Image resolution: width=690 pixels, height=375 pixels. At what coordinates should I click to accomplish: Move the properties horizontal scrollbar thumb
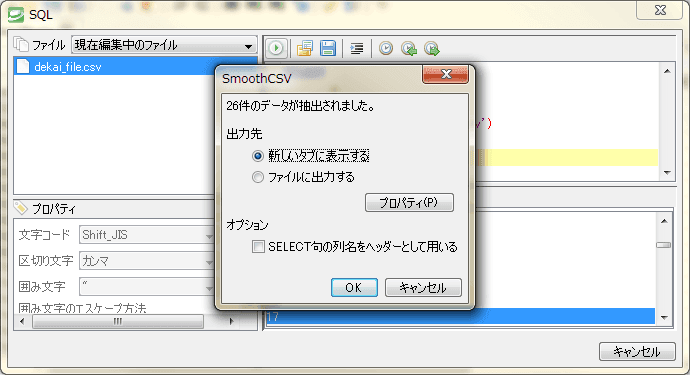[x=118, y=321]
